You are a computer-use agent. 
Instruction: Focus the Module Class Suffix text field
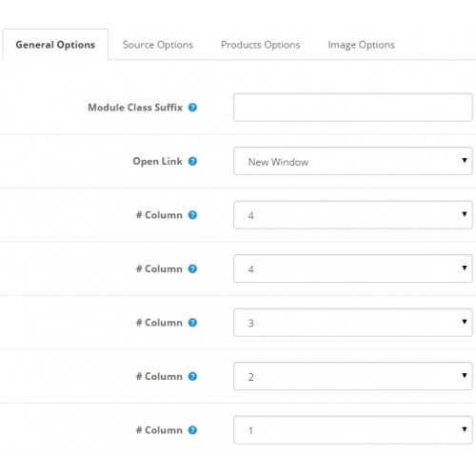tap(353, 108)
